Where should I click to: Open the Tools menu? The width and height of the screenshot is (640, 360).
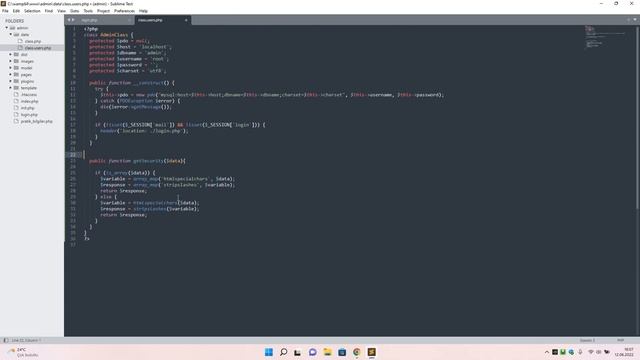pos(88,11)
